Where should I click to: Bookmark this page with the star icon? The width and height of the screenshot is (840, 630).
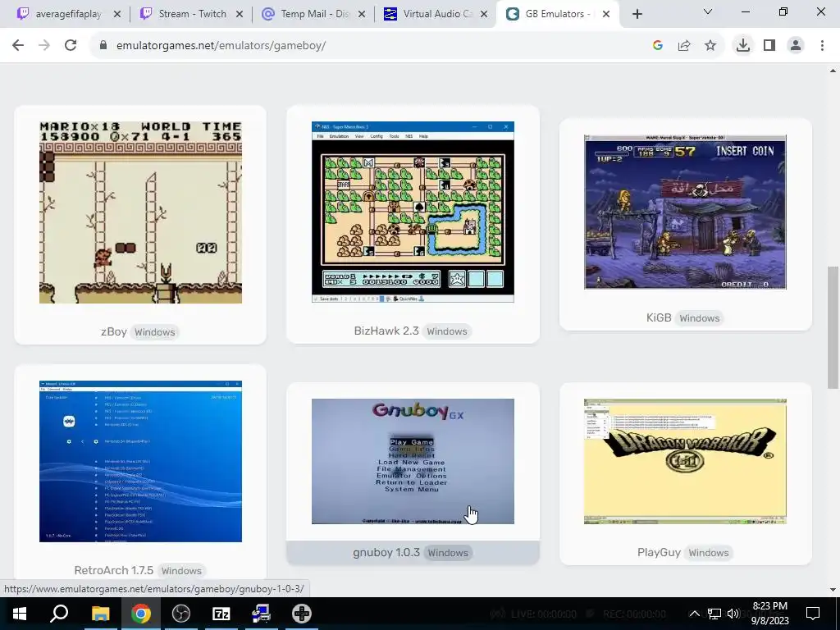pos(710,46)
